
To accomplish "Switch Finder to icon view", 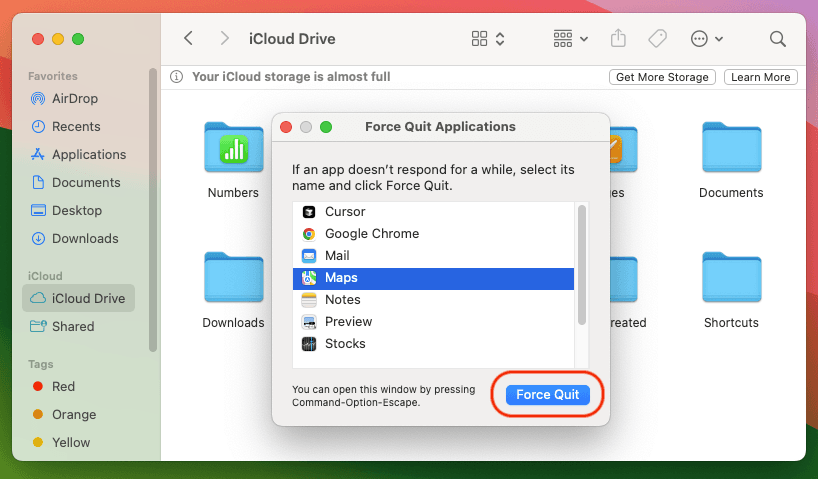I will coord(479,39).
